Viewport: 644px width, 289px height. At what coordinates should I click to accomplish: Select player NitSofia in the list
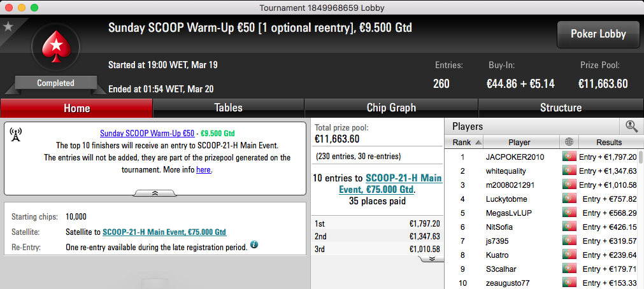point(499,227)
